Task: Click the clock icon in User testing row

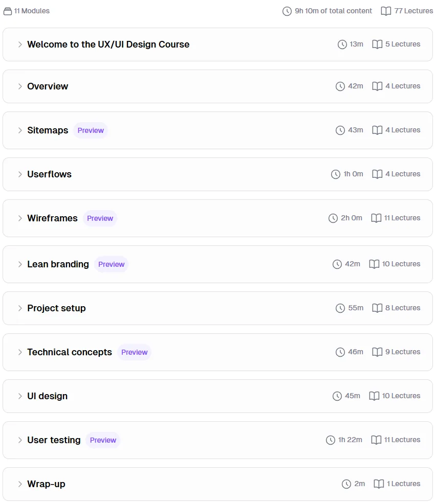Action: 331,440
